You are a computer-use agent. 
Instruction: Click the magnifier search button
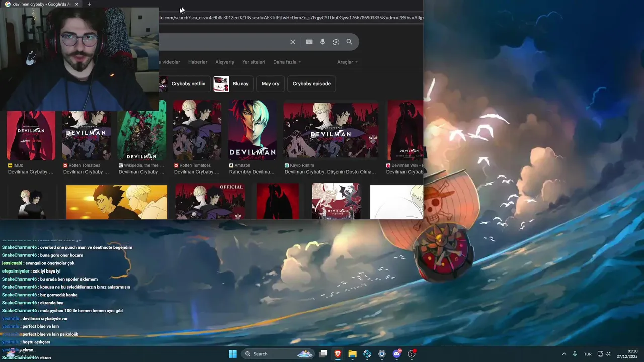[x=349, y=42]
